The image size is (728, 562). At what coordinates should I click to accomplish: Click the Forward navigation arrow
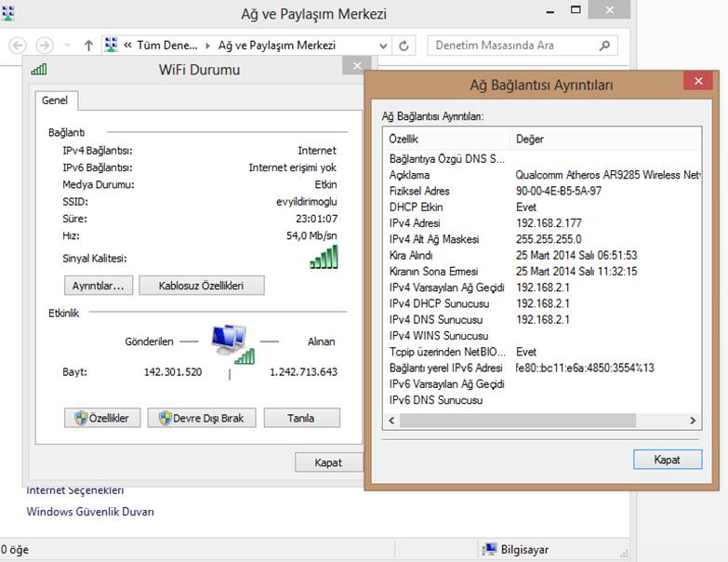tap(44, 45)
